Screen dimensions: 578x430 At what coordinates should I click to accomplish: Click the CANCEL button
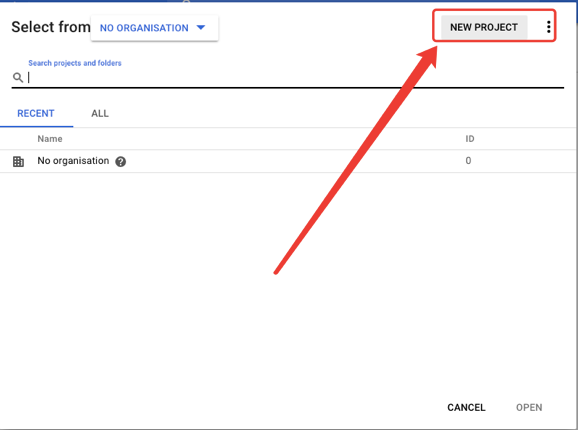(x=466, y=408)
